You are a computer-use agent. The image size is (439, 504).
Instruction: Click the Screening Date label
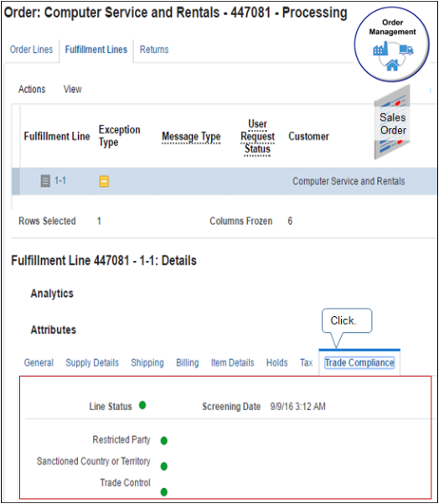coord(231,407)
